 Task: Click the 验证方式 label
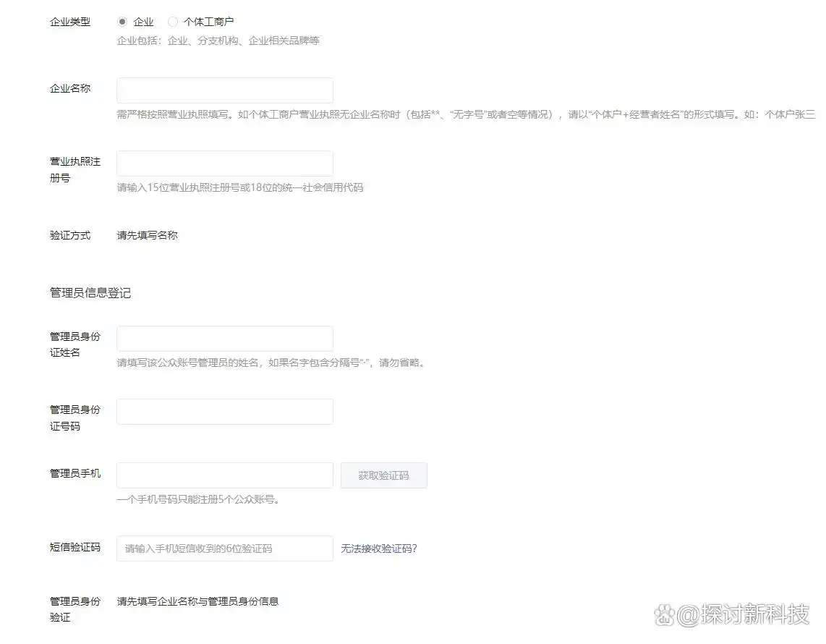pyautogui.click(x=70, y=235)
